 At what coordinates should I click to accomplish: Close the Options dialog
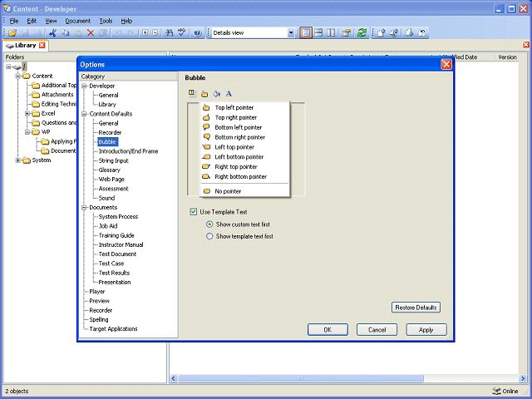click(446, 64)
